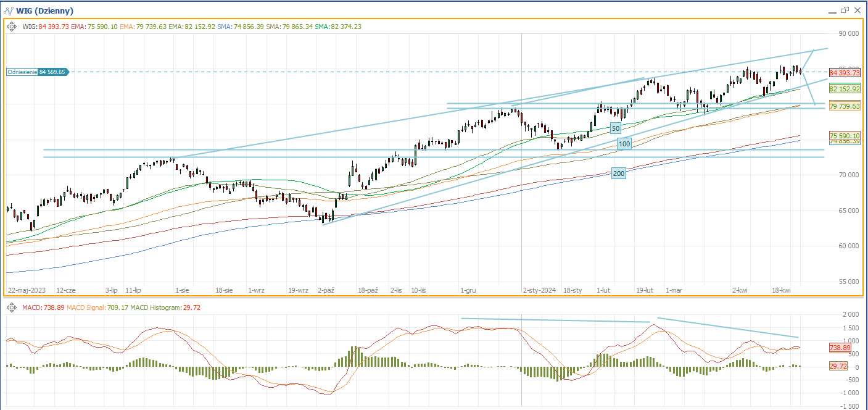The image size is (868, 410).
Task: Close the WIG (Dzienny) chart window
Action: pos(858,10)
